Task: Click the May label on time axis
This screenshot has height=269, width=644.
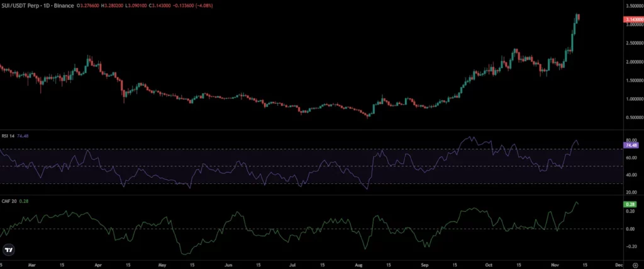Action: (x=162, y=265)
